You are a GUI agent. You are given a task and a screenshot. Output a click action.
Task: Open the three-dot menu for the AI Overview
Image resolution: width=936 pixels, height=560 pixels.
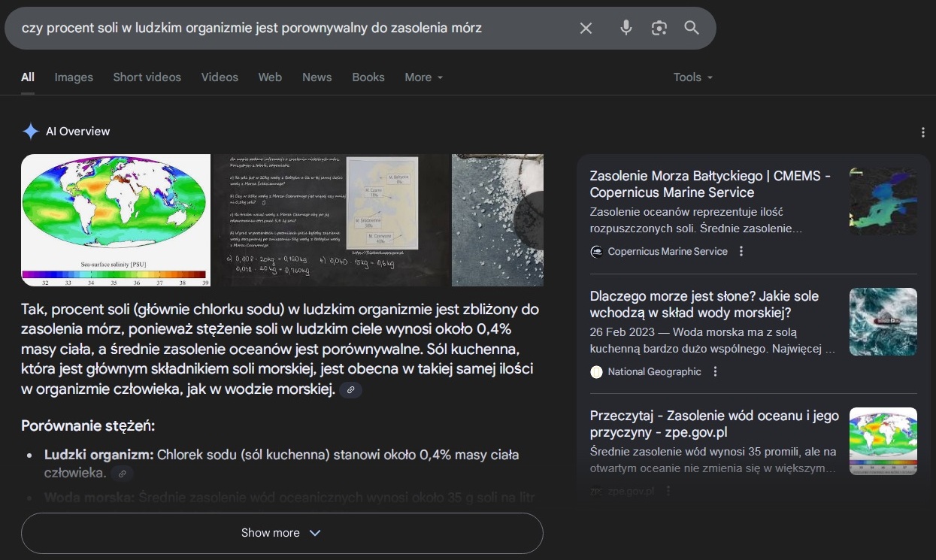[x=923, y=131]
